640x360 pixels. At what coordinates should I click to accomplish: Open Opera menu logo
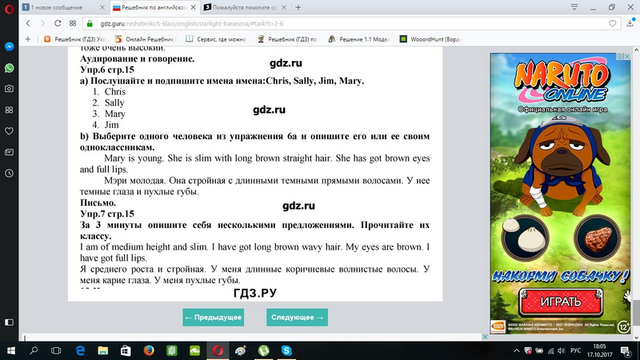click(9, 9)
